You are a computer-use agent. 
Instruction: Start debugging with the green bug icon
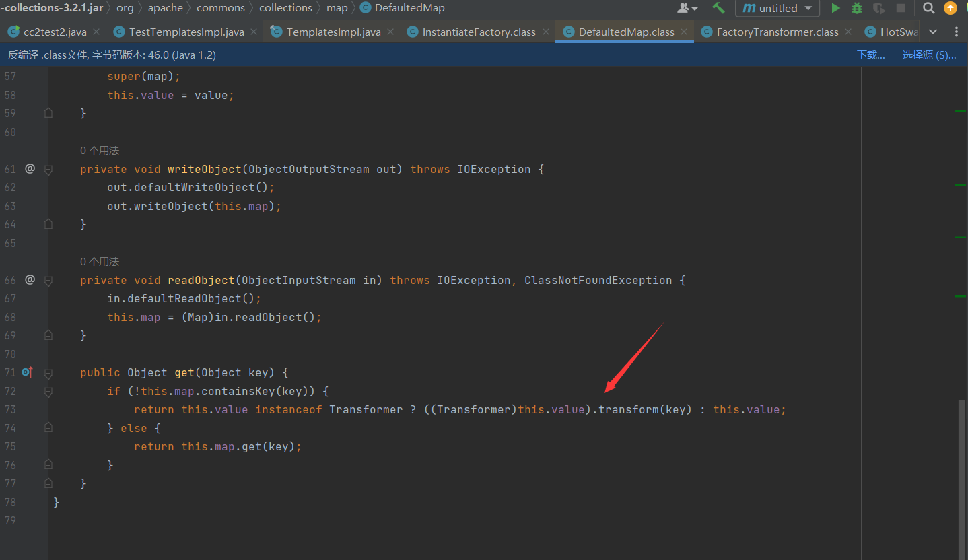857,8
